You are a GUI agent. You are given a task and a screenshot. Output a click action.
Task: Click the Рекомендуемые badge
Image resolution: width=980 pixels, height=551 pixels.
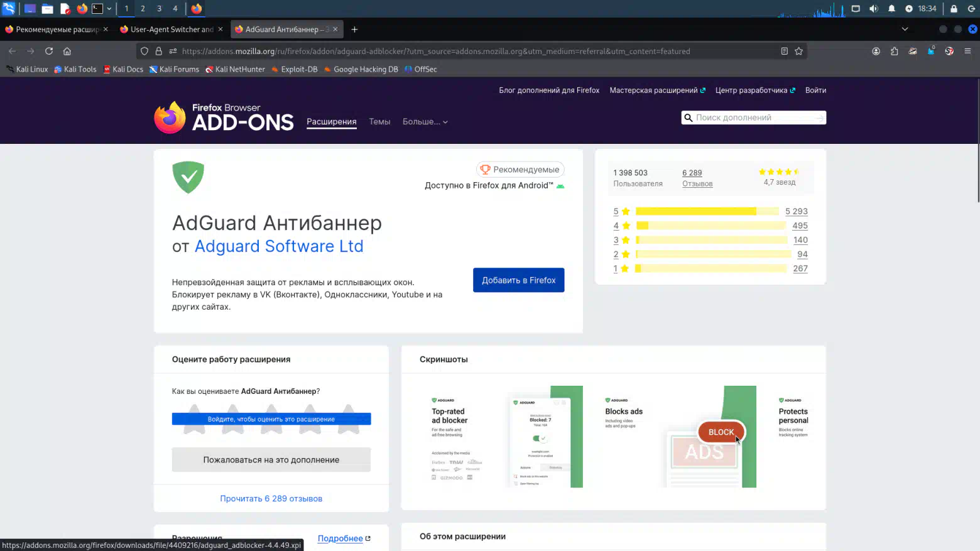tap(520, 170)
